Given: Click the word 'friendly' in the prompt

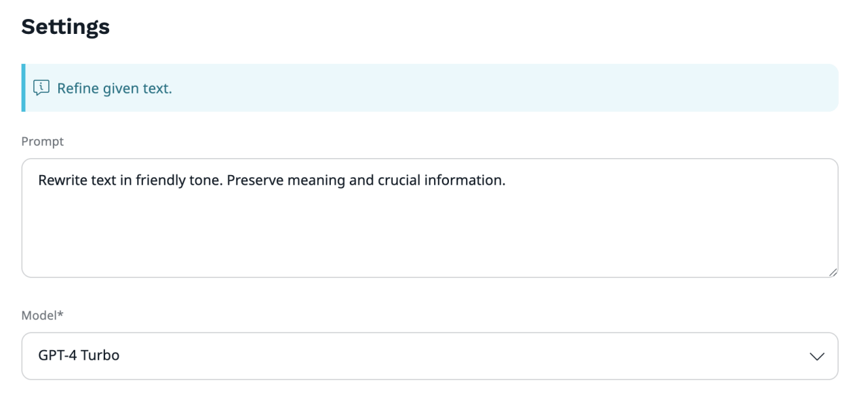Looking at the screenshot, I should pos(161,180).
